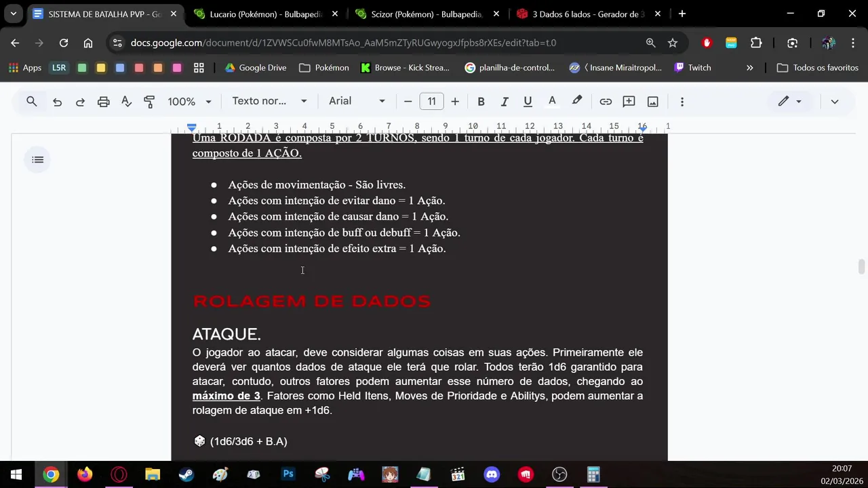Open the editing mode pencil dropdown
This screenshot has width=868, height=488.
click(x=789, y=102)
